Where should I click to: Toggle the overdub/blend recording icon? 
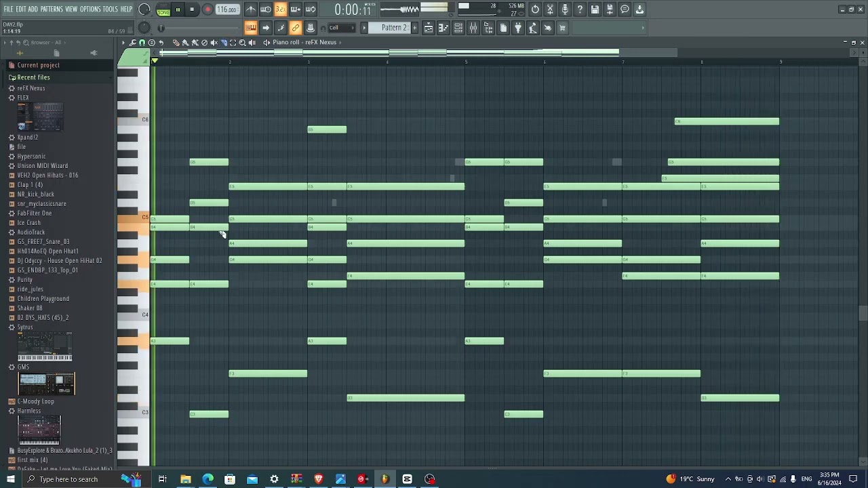point(296,9)
